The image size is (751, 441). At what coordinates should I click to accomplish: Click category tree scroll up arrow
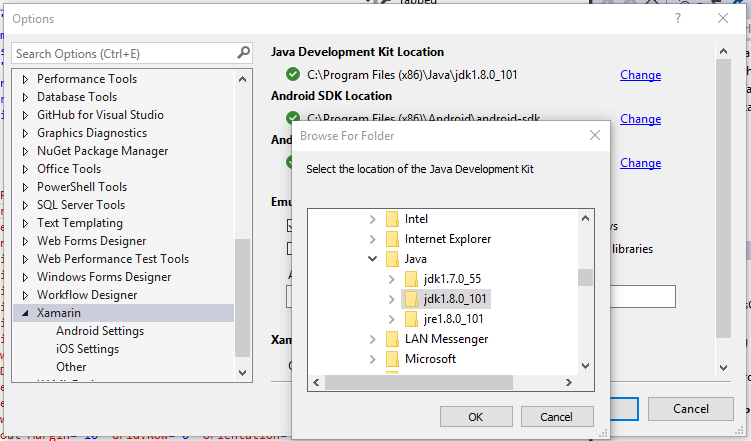[x=242, y=79]
